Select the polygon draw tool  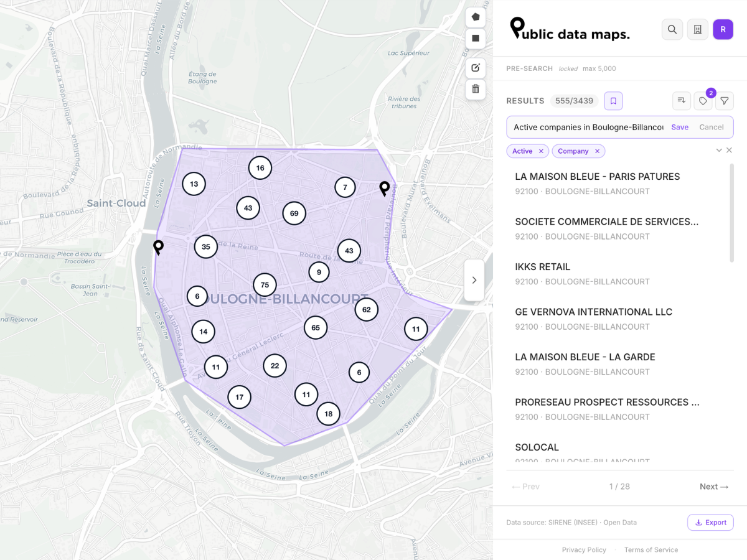476,17
